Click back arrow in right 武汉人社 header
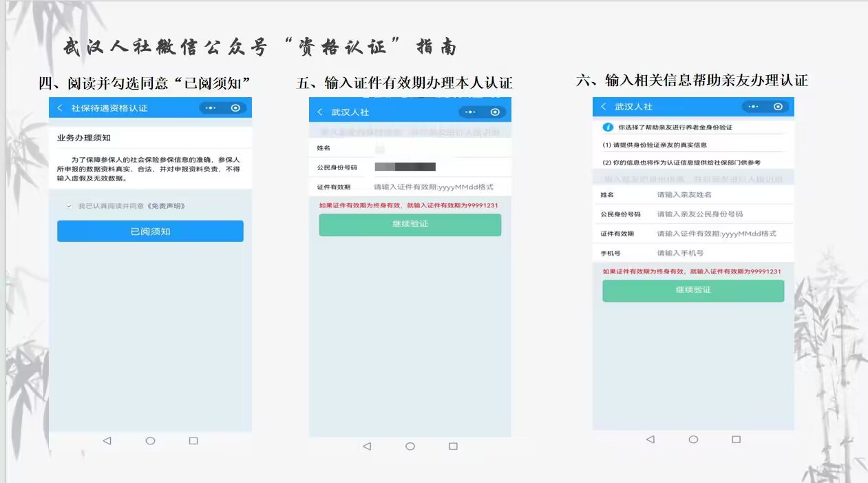The image size is (868, 483). click(x=603, y=107)
